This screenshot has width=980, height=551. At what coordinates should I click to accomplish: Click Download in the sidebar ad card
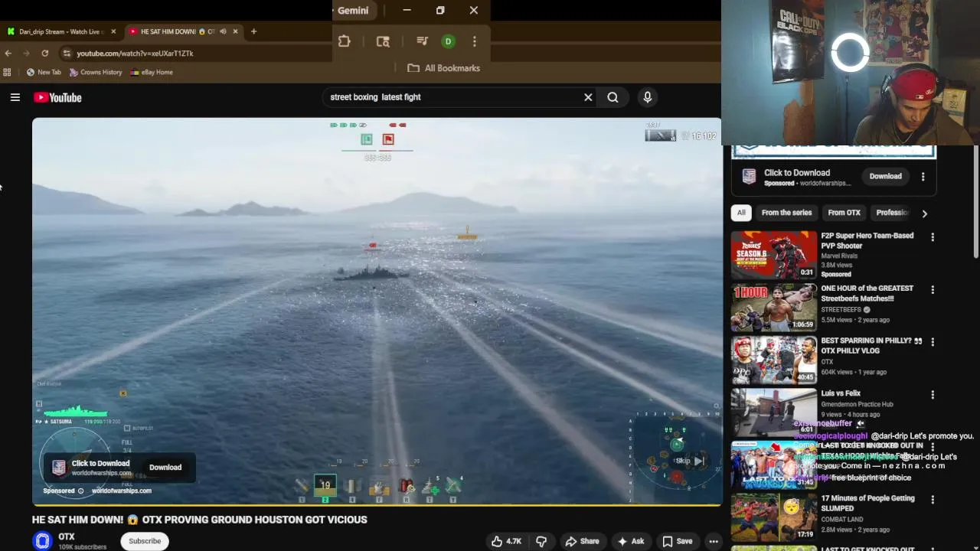[x=885, y=176]
